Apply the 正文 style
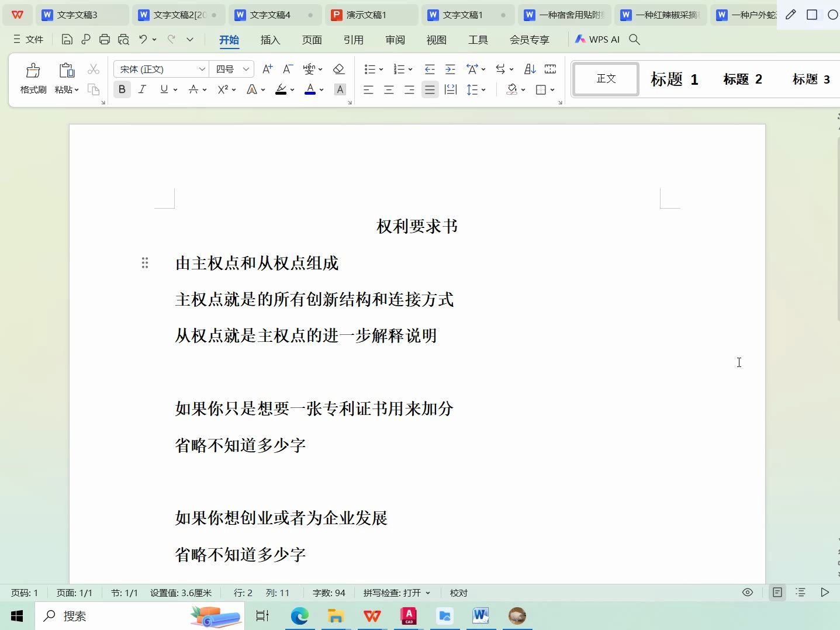Screen dimensions: 840x630 coord(606,78)
